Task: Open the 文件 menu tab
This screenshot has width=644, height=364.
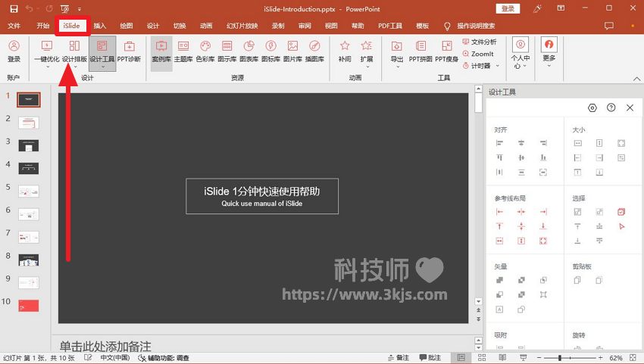Action: click(x=14, y=26)
